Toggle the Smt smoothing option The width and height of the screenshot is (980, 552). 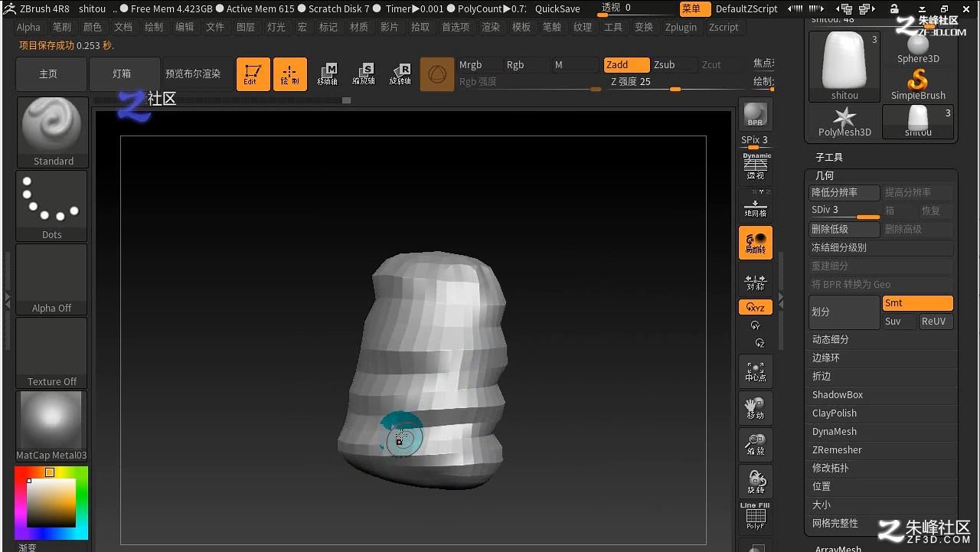click(x=917, y=303)
